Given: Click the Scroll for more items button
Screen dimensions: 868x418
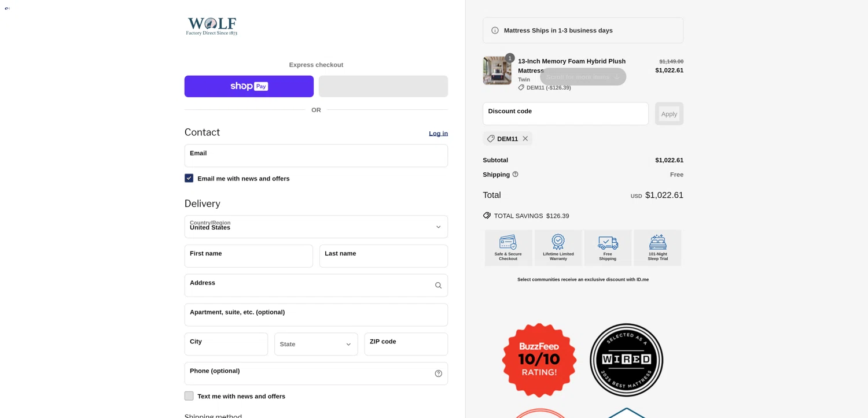Looking at the screenshot, I should tap(583, 77).
